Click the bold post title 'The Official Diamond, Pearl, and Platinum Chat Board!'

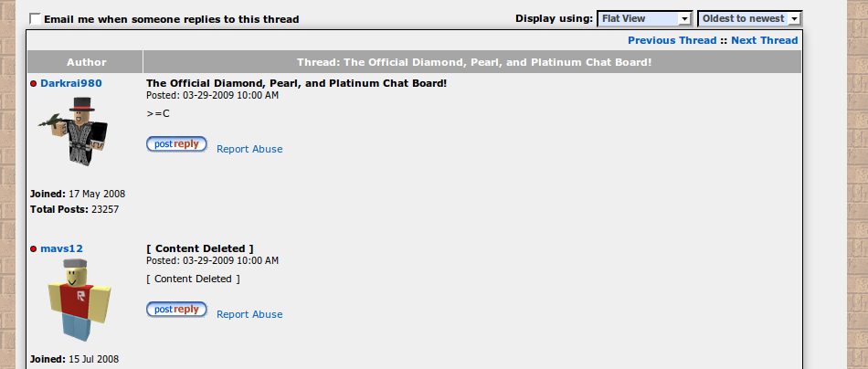pyautogui.click(x=297, y=83)
